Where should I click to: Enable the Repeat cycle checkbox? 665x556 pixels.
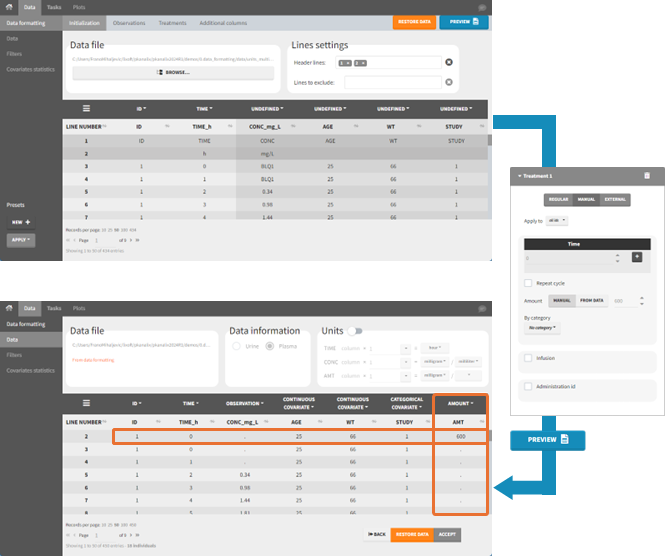tap(528, 283)
